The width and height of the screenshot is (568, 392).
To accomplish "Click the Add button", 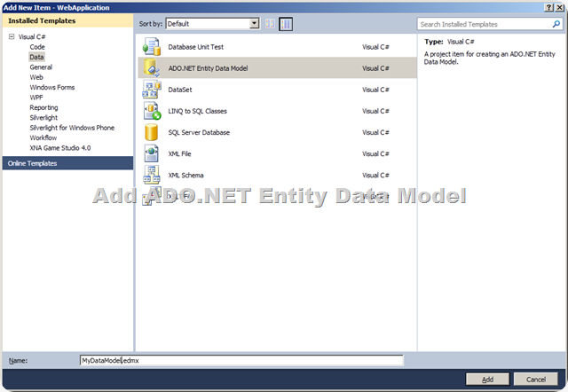I will (487, 380).
